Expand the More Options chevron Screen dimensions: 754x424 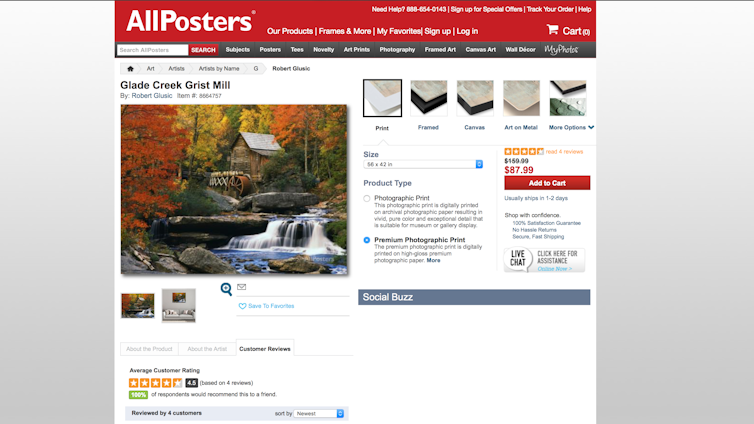click(x=591, y=127)
